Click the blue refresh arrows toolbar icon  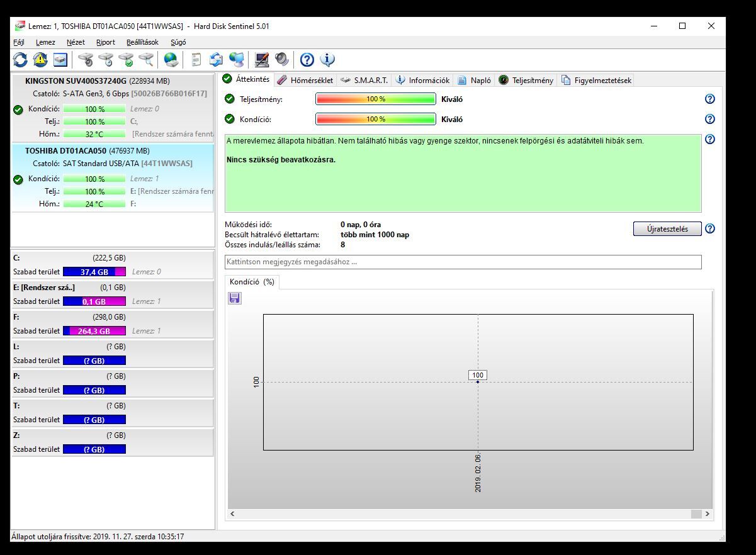(x=20, y=60)
